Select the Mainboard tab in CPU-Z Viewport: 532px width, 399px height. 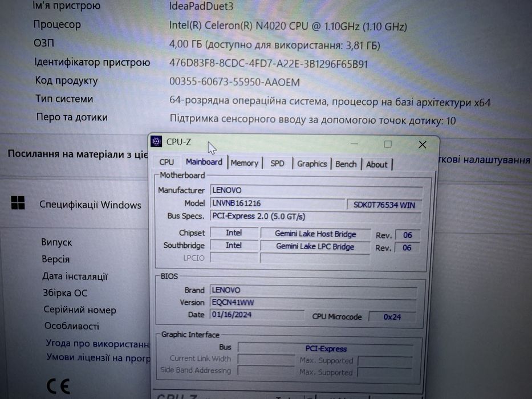[x=204, y=162]
